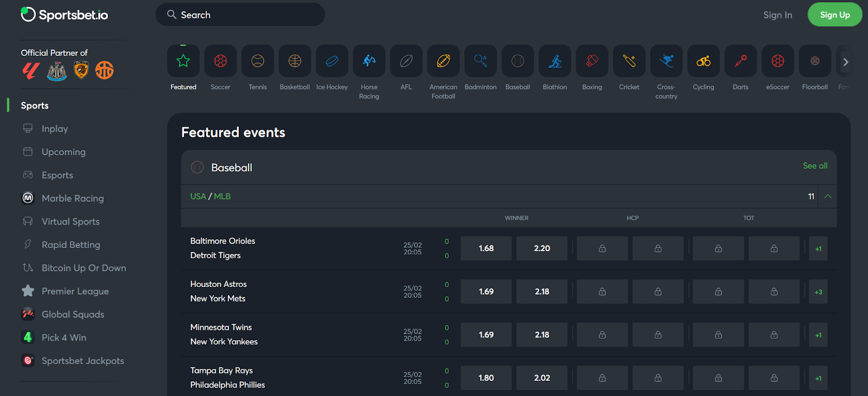Open Marble Racing from sidebar
Image resolution: width=868 pixels, height=396 pixels.
73,198
